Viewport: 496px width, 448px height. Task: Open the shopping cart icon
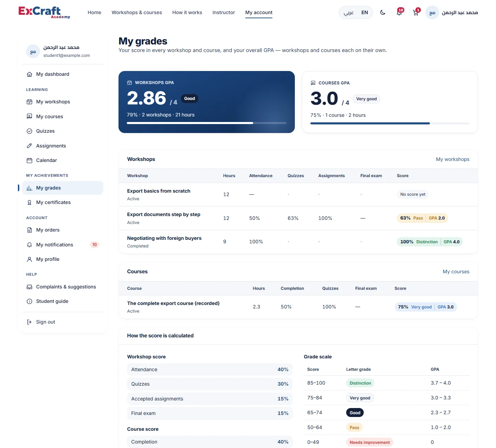416,13
